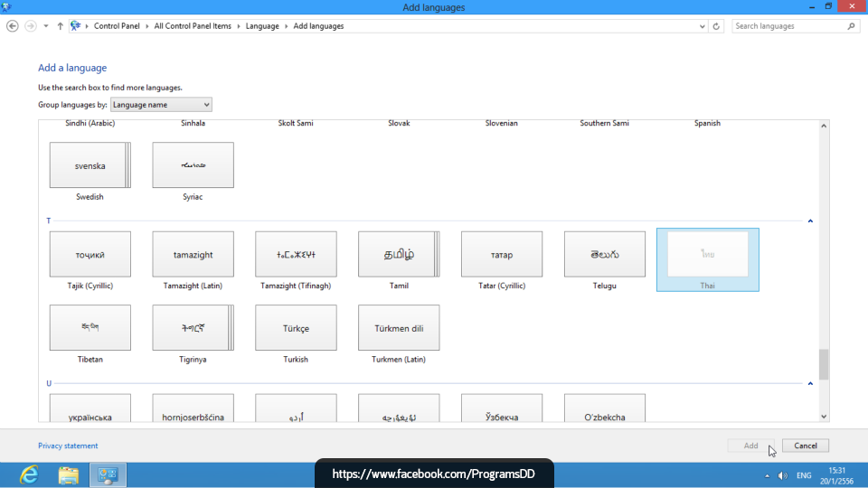Go to All Control Panel Items breadcrumb
The width and height of the screenshot is (868, 488).
pyautogui.click(x=192, y=26)
